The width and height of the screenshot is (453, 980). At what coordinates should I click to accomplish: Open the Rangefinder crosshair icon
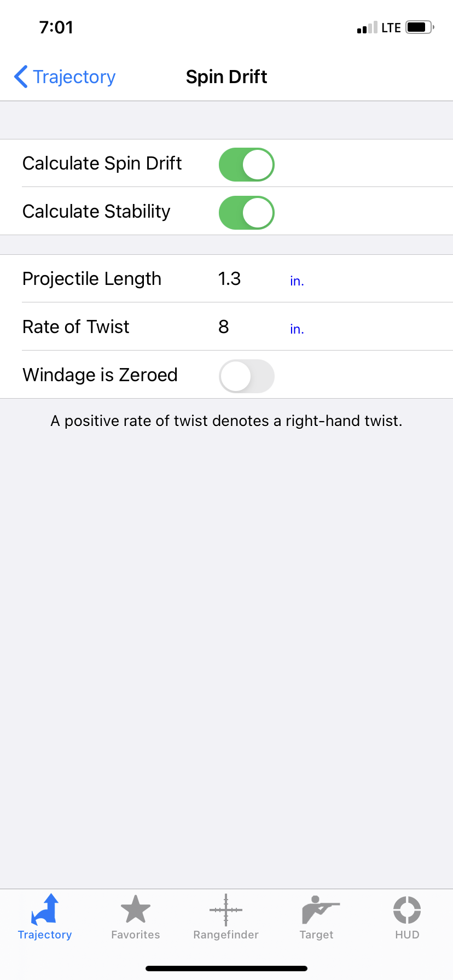click(x=226, y=910)
